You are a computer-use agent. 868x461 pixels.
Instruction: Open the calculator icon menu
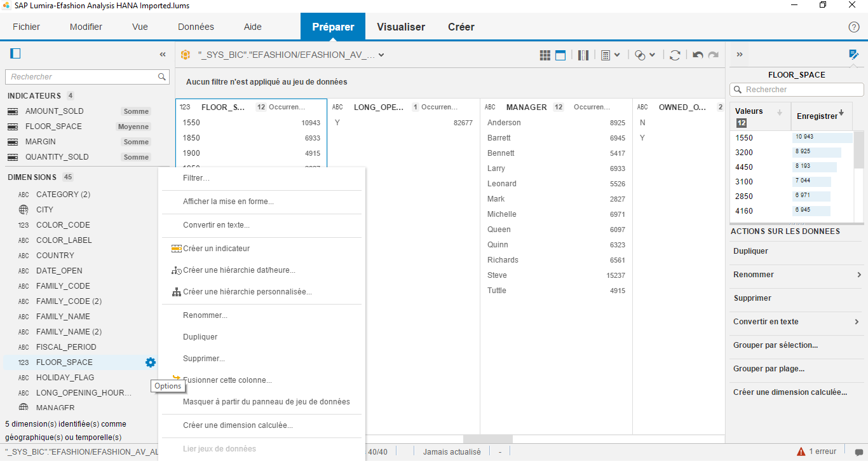point(606,55)
